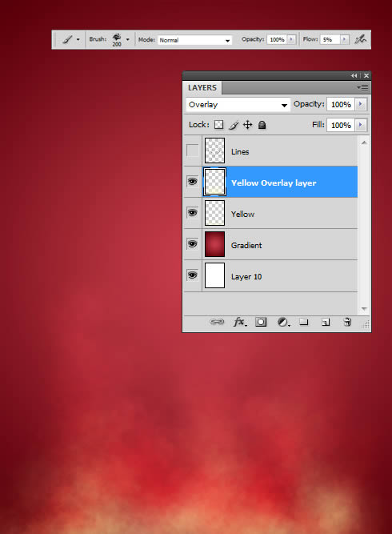Open the layer Opacity slider arrow
This screenshot has height=534, width=392.
pyautogui.click(x=361, y=104)
